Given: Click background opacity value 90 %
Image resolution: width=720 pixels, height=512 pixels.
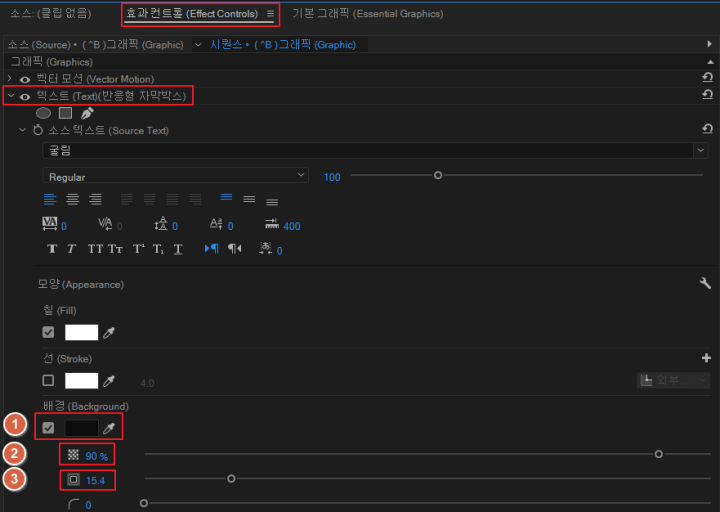Looking at the screenshot, I should click(97, 456).
